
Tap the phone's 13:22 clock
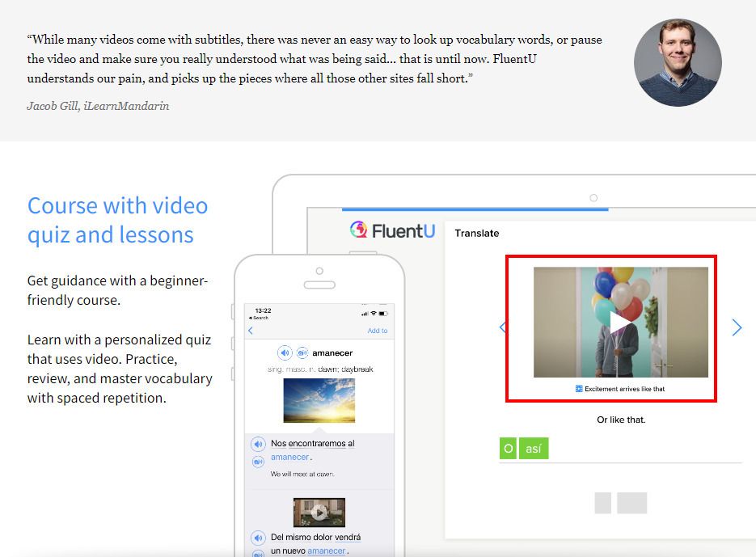(x=264, y=310)
